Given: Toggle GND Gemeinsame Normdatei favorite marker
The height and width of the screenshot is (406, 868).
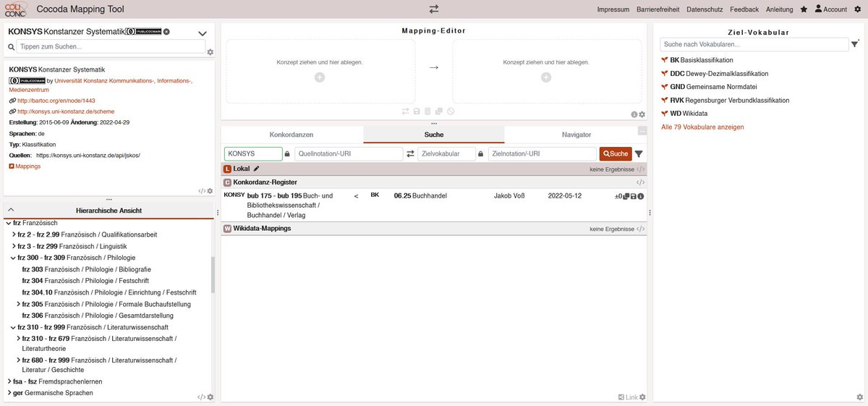Looking at the screenshot, I should [x=665, y=87].
